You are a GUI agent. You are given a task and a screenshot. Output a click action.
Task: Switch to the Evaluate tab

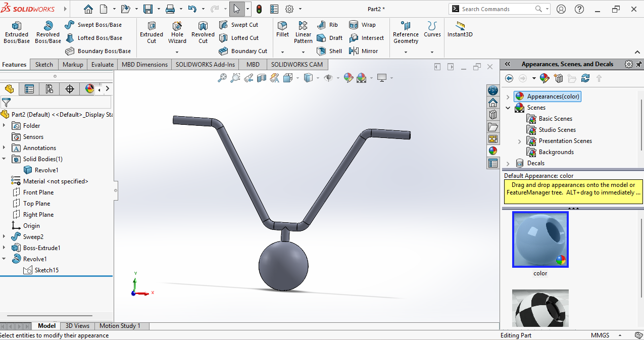point(103,65)
